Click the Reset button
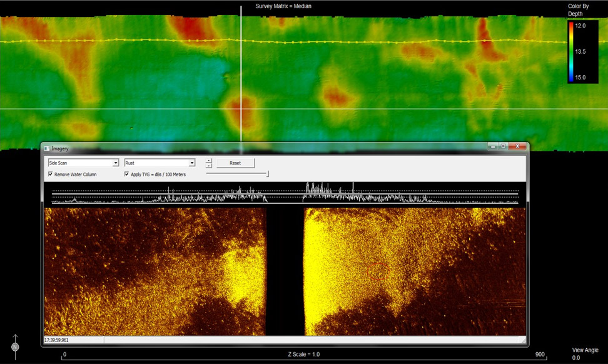The image size is (608, 364). pos(235,163)
